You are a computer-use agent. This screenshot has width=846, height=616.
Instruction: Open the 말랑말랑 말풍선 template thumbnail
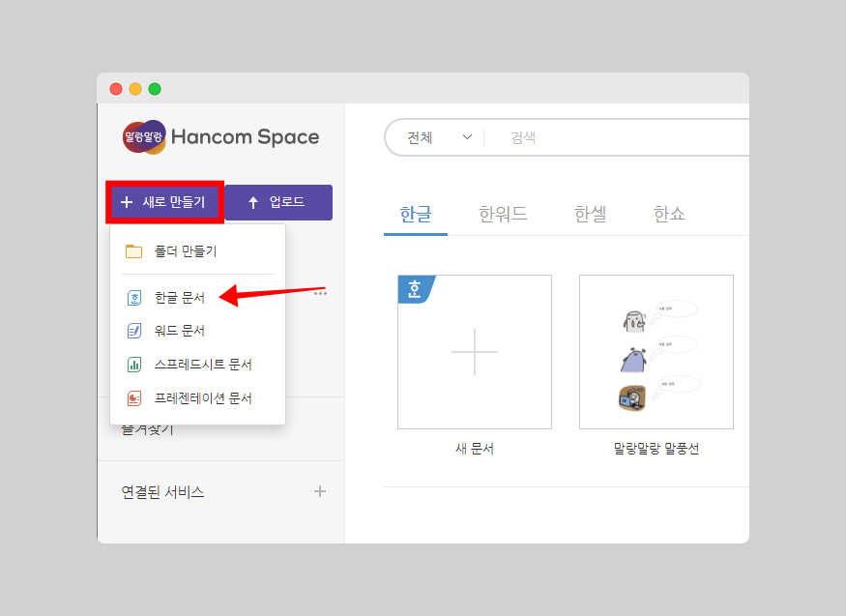(x=656, y=352)
